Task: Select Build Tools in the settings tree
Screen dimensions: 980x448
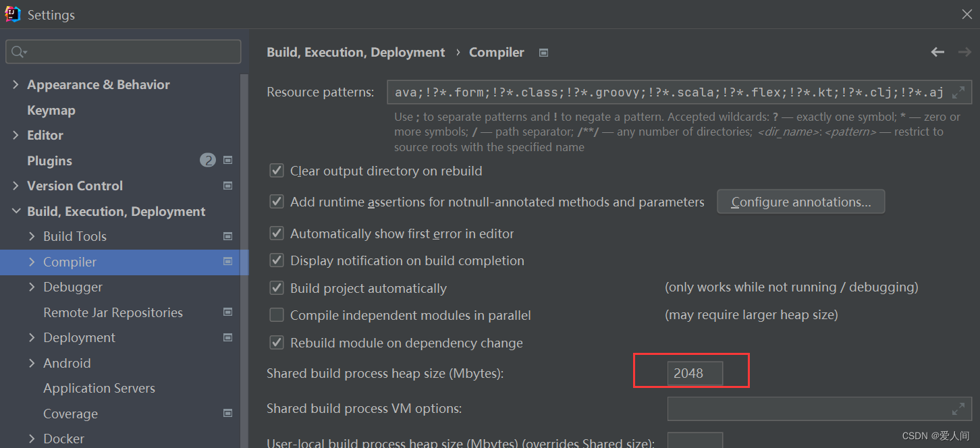Action: pyautogui.click(x=75, y=236)
